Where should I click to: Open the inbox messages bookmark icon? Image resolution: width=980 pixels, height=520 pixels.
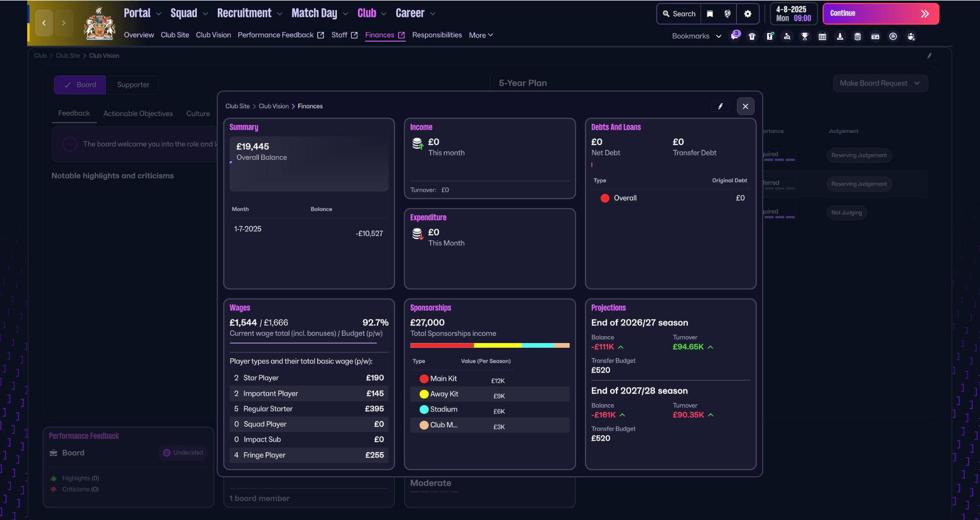pyautogui.click(x=735, y=36)
